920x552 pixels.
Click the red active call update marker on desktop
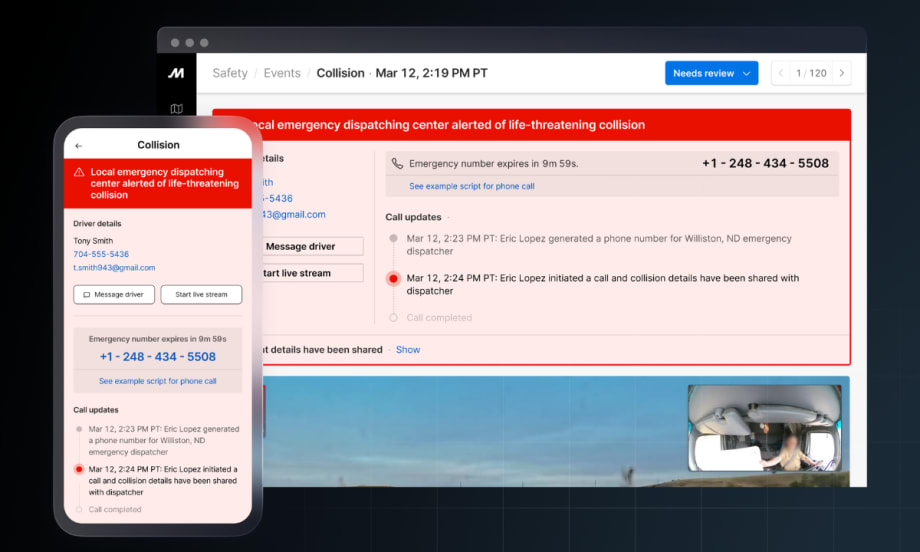point(393,279)
